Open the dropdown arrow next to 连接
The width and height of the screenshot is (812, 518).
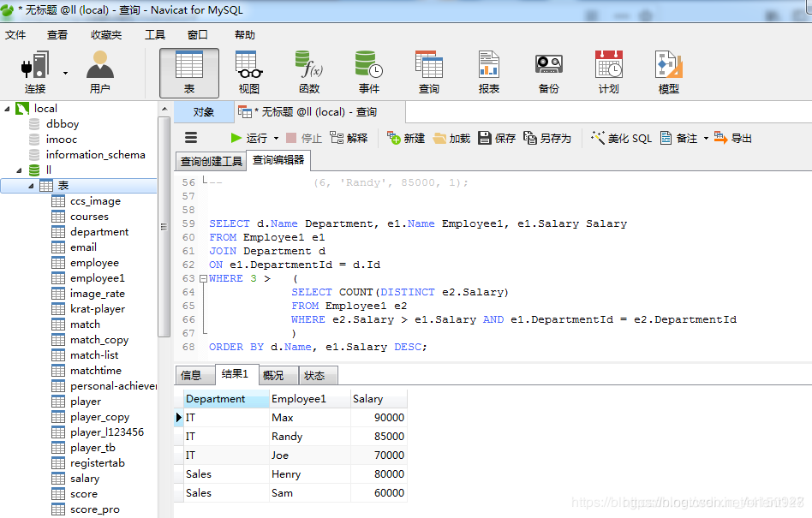tap(66, 73)
